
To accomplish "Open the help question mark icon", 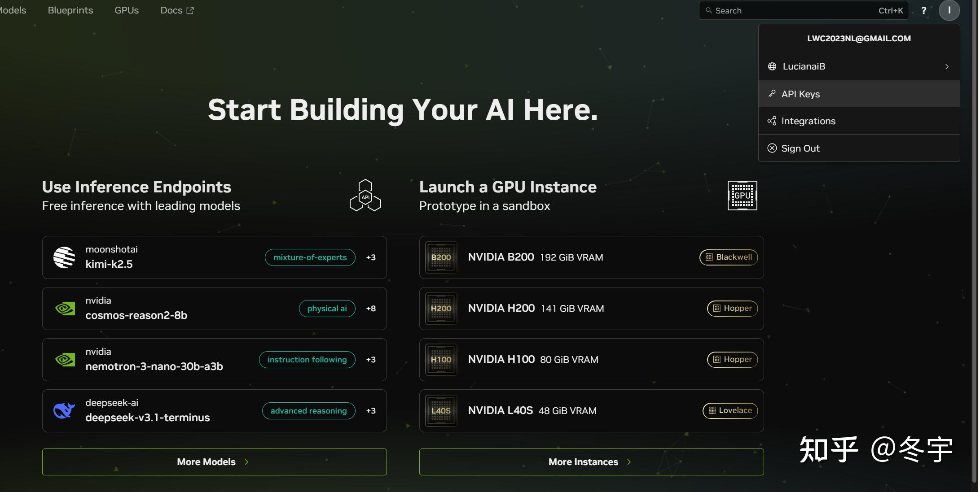I will pos(923,10).
